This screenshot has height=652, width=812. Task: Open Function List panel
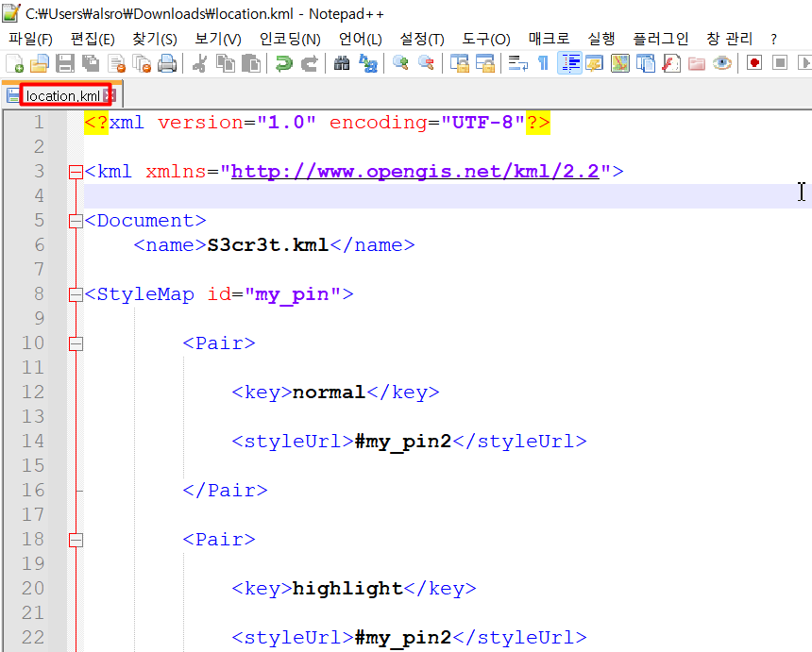point(671,63)
